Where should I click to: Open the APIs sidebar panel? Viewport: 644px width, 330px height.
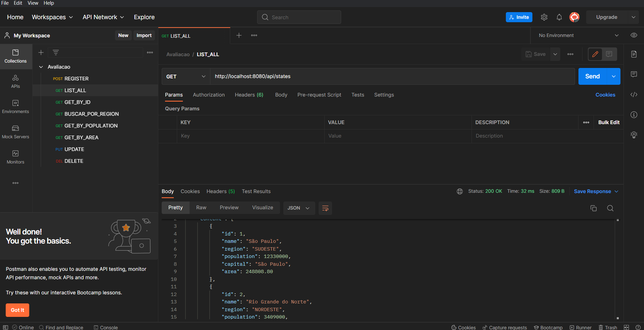click(x=15, y=81)
